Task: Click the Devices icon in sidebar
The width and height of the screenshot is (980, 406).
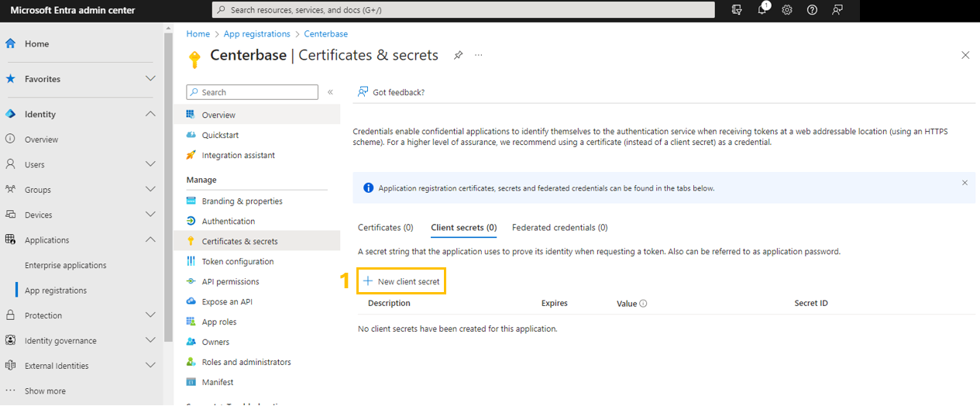Action: pos(11,215)
